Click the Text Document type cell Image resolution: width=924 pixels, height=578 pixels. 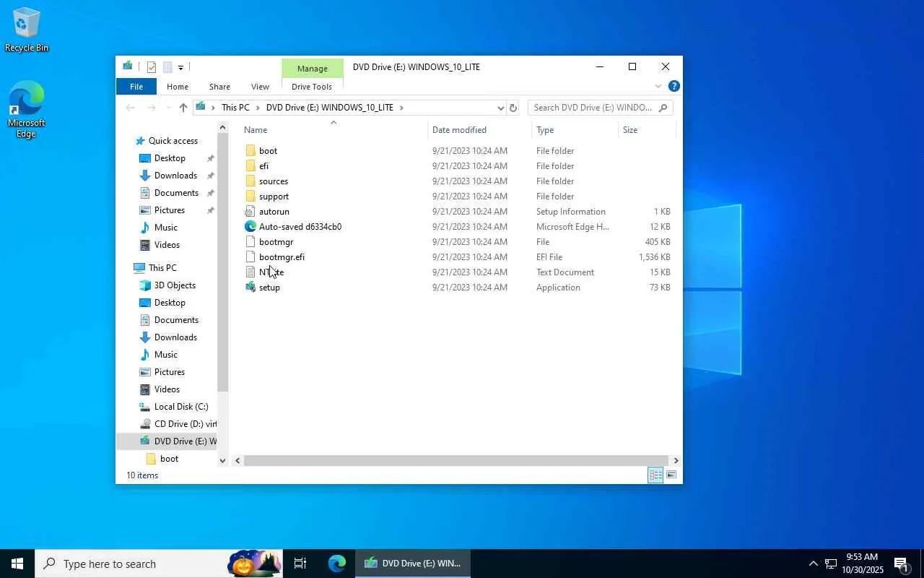point(565,272)
